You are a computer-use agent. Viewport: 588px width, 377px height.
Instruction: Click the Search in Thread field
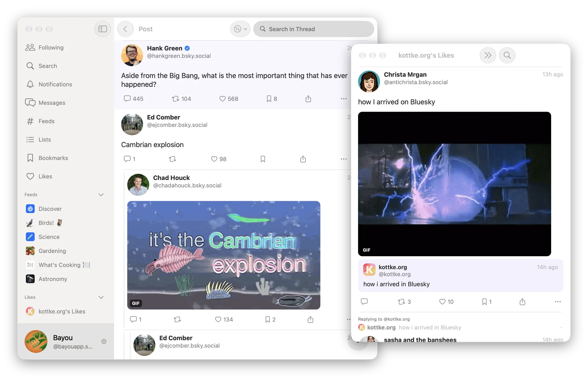tap(314, 29)
